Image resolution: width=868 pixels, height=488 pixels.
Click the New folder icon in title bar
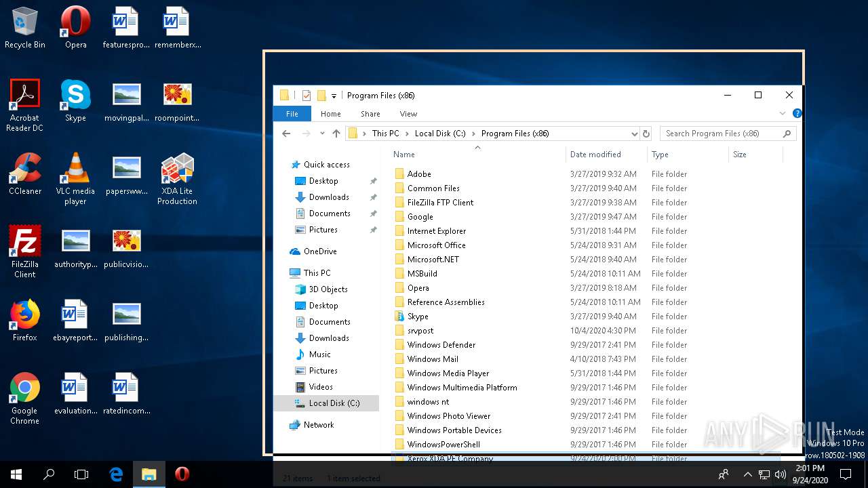pyautogui.click(x=321, y=96)
